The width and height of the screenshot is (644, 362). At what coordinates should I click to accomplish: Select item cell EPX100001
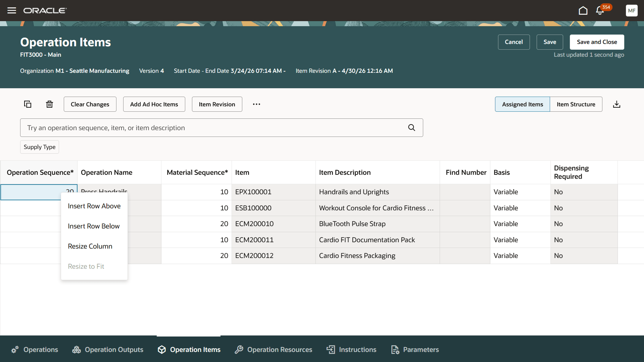coord(274,192)
